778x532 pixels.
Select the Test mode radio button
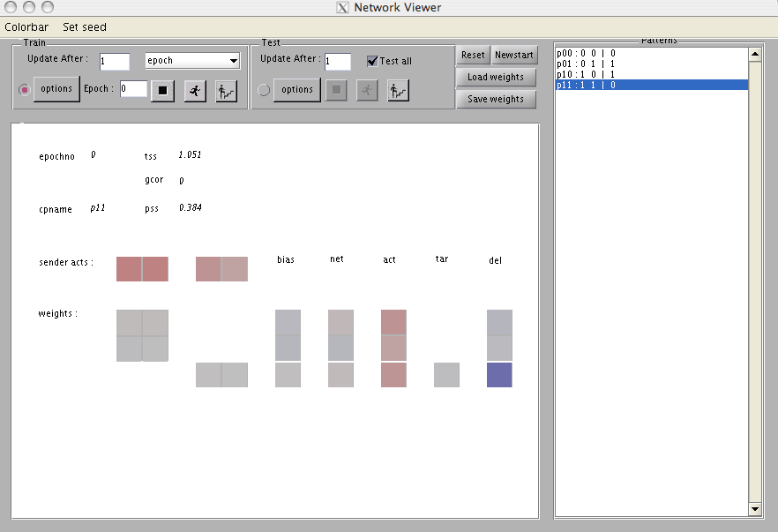tap(264, 89)
